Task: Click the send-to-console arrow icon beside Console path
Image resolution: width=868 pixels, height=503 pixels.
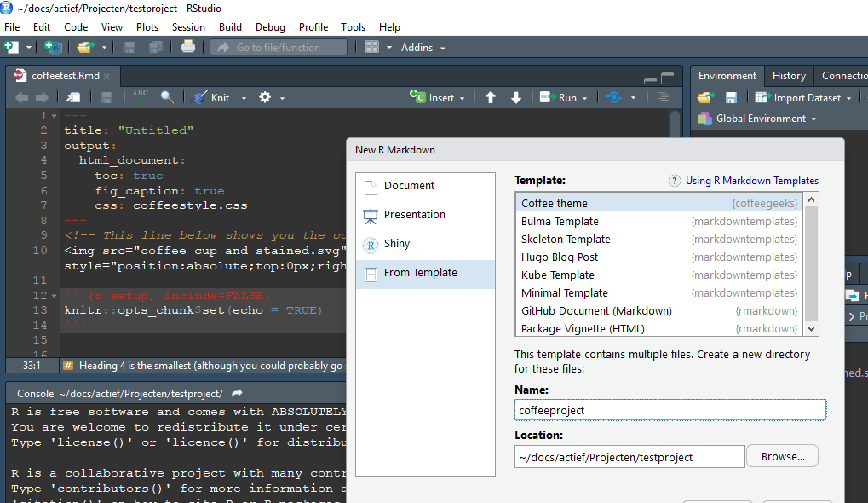Action: (237, 393)
